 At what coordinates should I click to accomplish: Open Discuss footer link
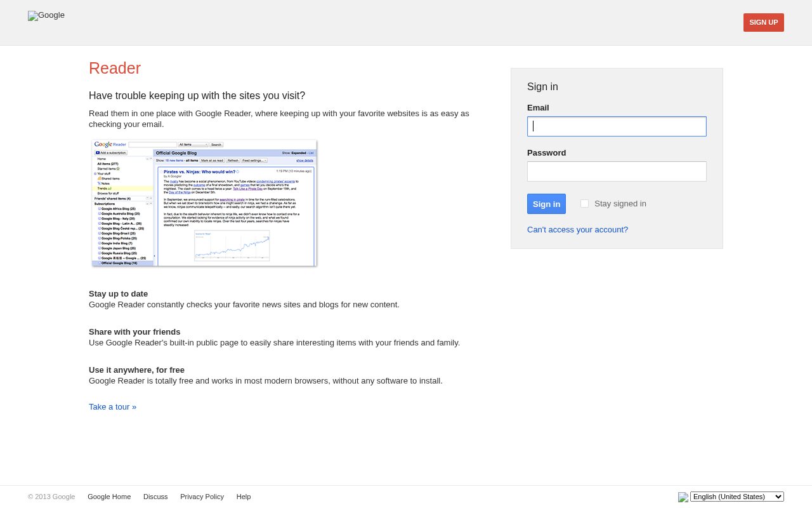coord(155,497)
